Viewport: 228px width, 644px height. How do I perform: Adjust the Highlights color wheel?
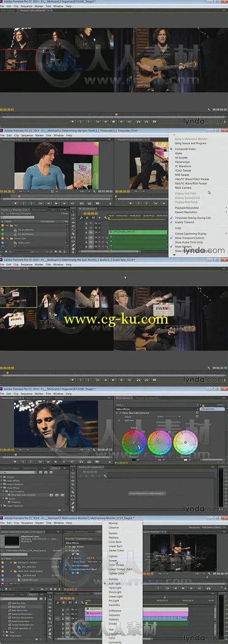185,442
